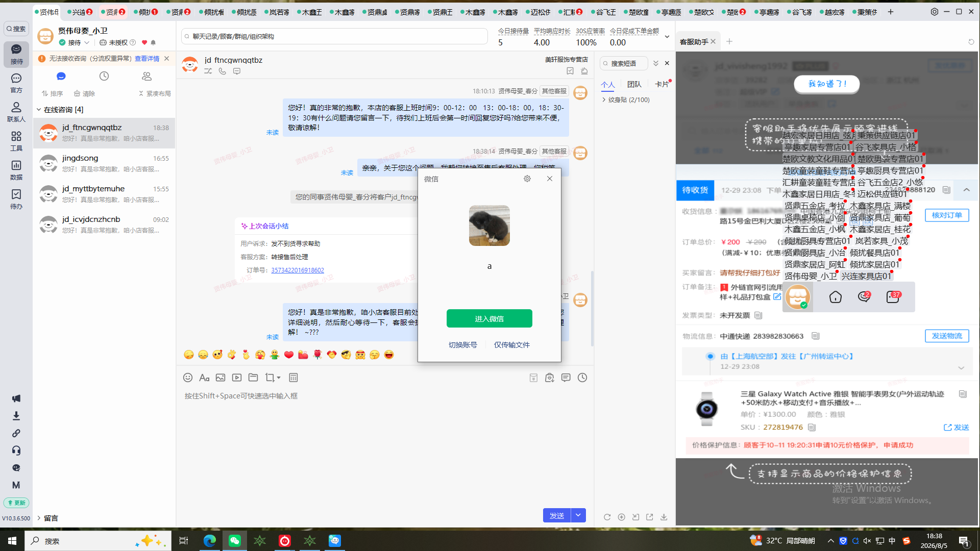The height and width of the screenshot is (551, 980).
Task: Toggle the red heart icon by 未授权
Action: click(144, 42)
